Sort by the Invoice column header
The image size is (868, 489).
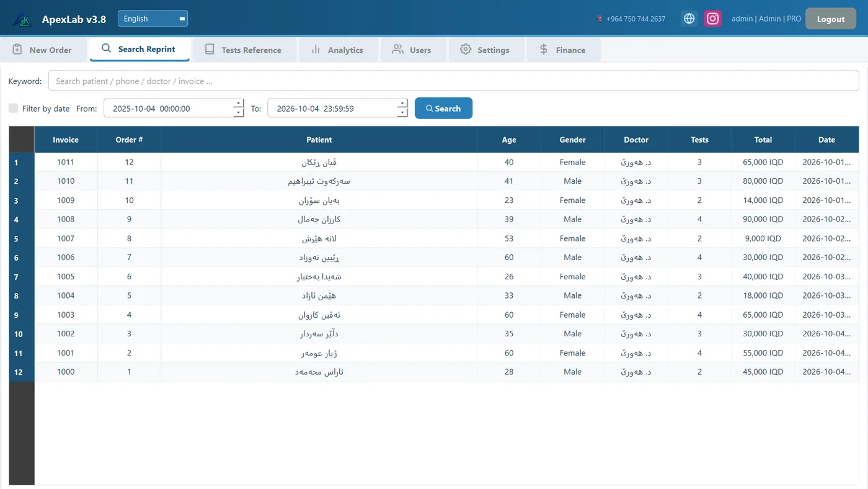coord(66,140)
